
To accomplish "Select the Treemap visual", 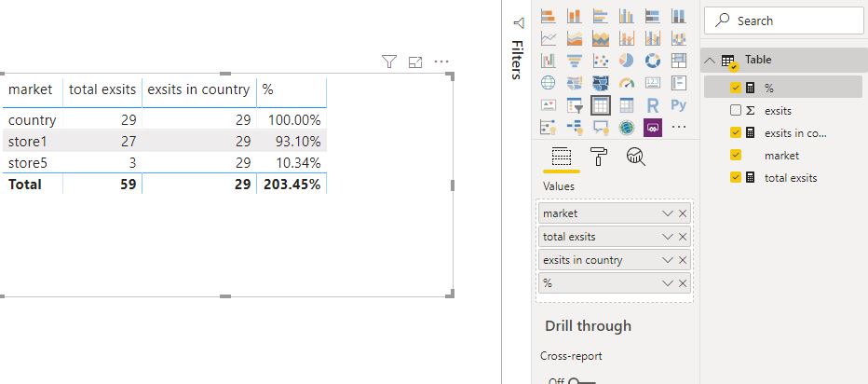I will (x=679, y=61).
